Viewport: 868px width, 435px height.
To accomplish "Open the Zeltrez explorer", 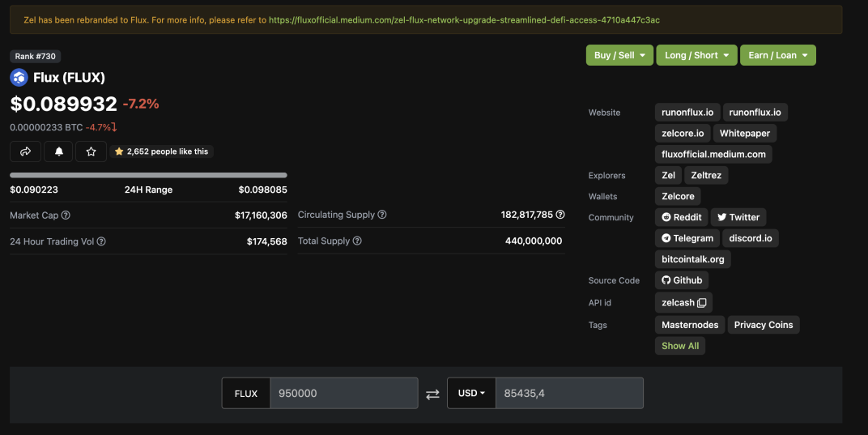I will coord(706,175).
